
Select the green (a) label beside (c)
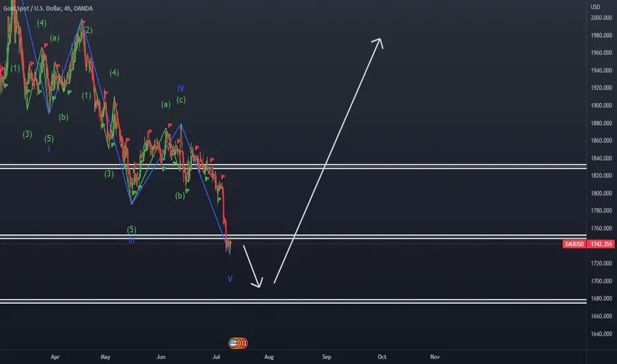(x=166, y=105)
